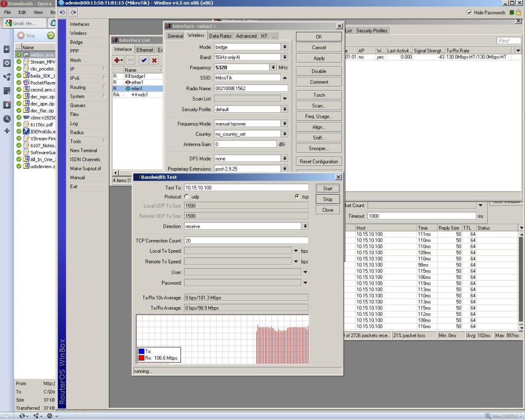Click the WinBox undo arrow icon
The width and height of the screenshot is (525, 420).
click(x=63, y=12)
